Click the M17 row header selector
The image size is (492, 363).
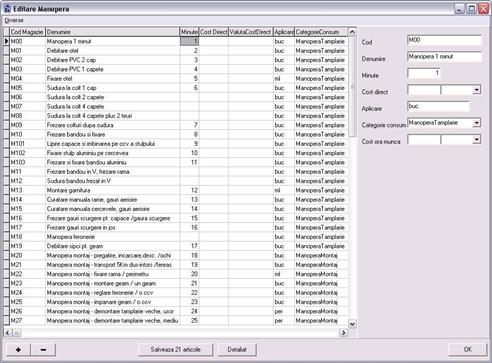click(6, 227)
